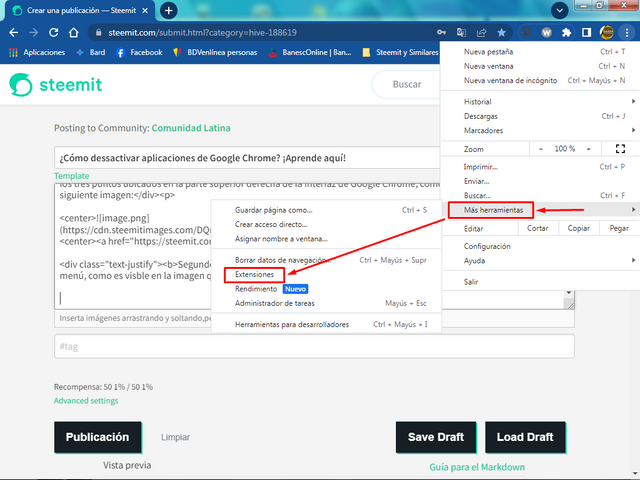This screenshot has height=480, width=640.
Task: Click in the #tag input field
Action: (314, 347)
